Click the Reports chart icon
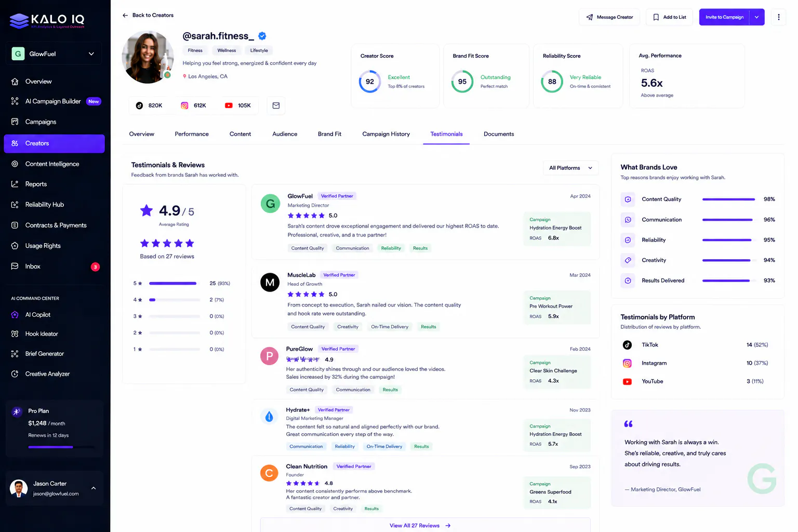Screen dimensions: 798x532 (15, 184)
